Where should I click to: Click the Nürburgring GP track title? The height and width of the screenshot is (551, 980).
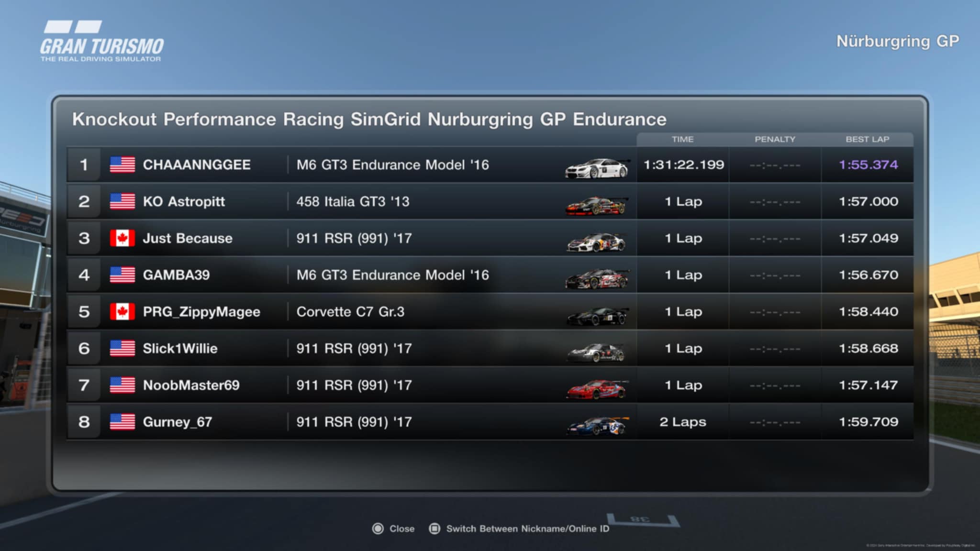[898, 42]
